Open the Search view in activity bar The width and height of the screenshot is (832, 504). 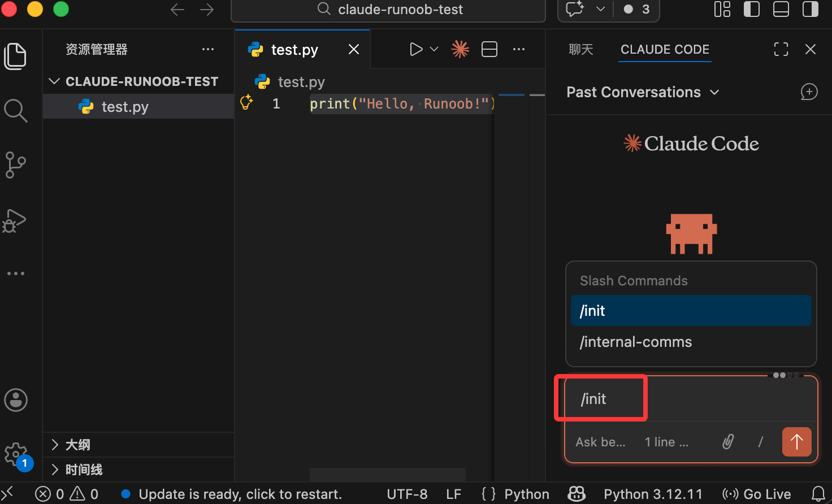tap(15, 111)
